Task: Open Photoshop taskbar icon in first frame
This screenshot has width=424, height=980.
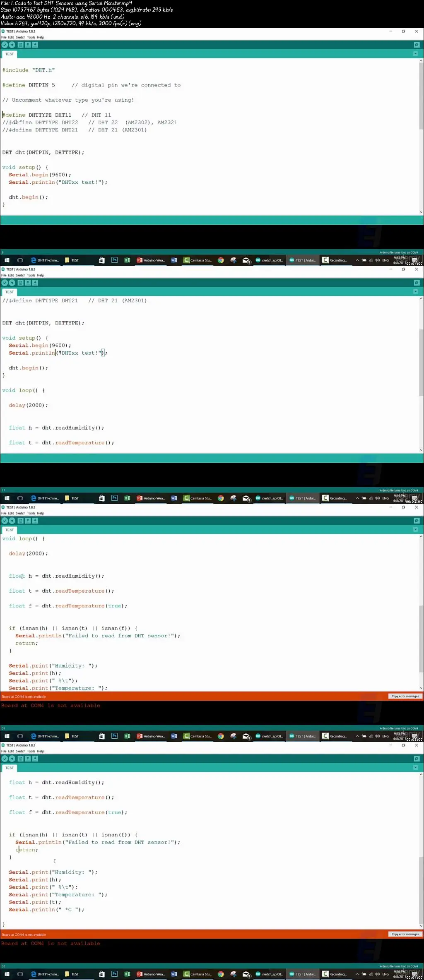Action: pos(115,260)
